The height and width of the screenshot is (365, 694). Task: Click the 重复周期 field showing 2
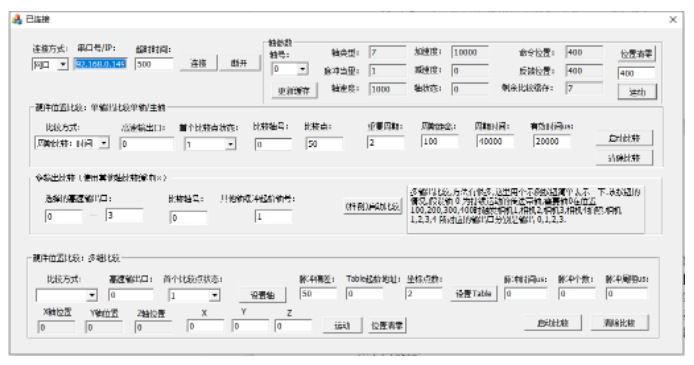tap(386, 142)
